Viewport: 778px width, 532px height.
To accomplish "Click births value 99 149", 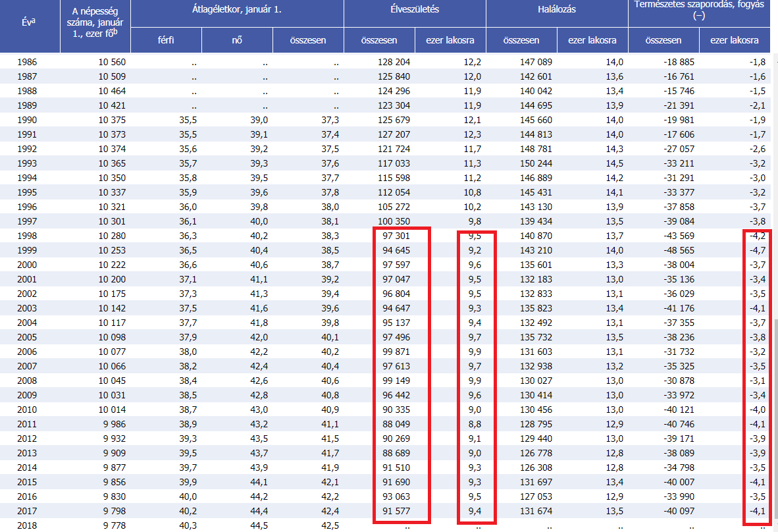I will 396,381.
